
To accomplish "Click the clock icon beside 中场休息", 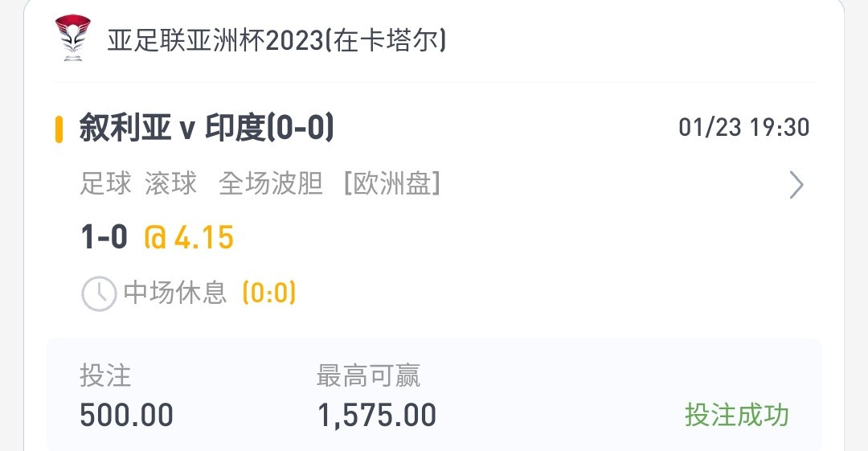I will point(99,293).
